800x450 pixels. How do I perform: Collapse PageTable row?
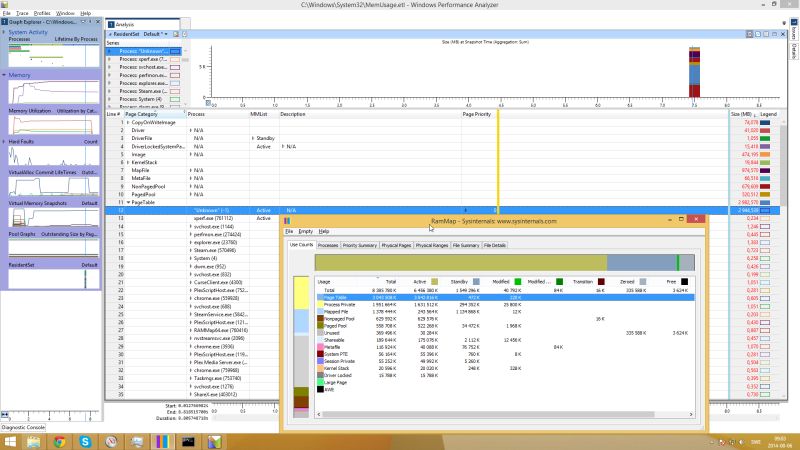tap(128, 203)
